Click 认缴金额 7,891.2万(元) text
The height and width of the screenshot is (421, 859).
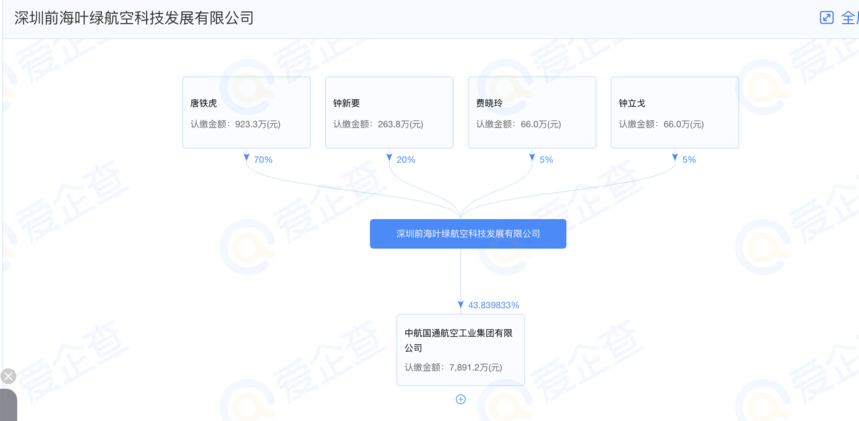(454, 368)
